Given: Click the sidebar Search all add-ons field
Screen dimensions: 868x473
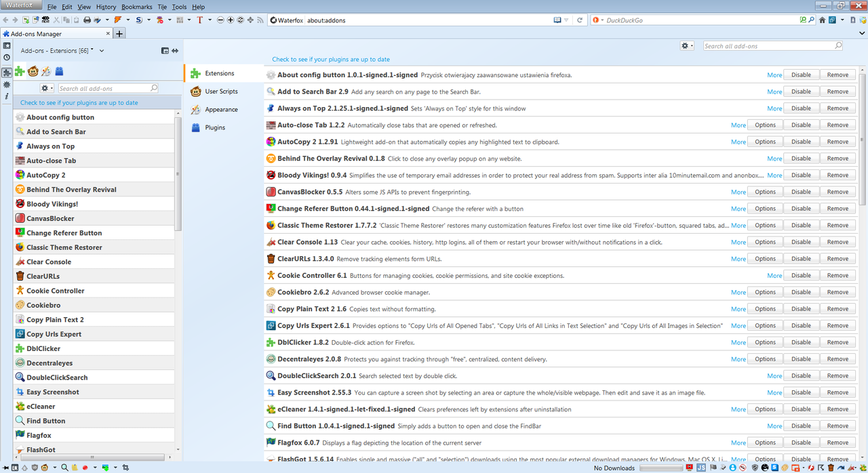Looking at the screenshot, I should click(107, 88).
